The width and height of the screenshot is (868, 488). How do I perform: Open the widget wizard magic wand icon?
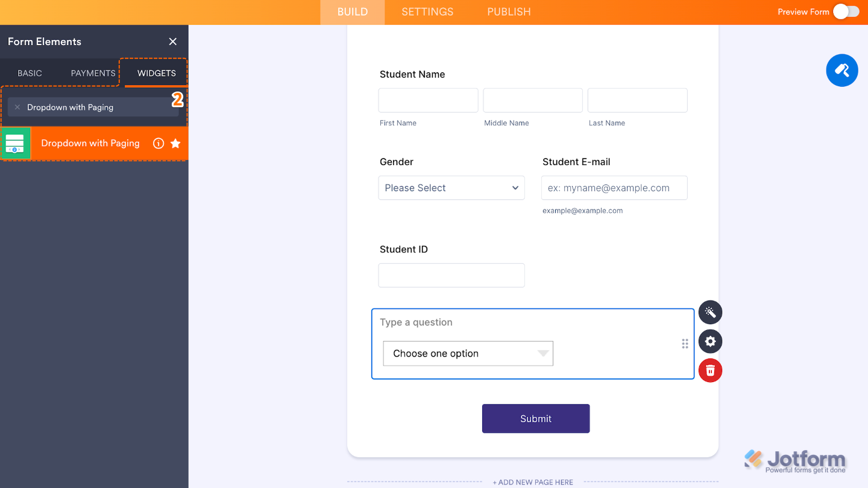click(x=710, y=312)
